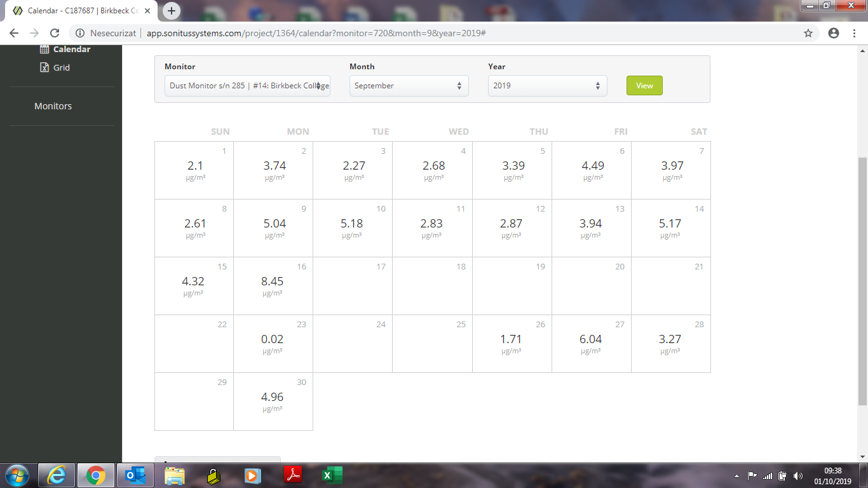Go back using browser back arrow

click(x=14, y=33)
